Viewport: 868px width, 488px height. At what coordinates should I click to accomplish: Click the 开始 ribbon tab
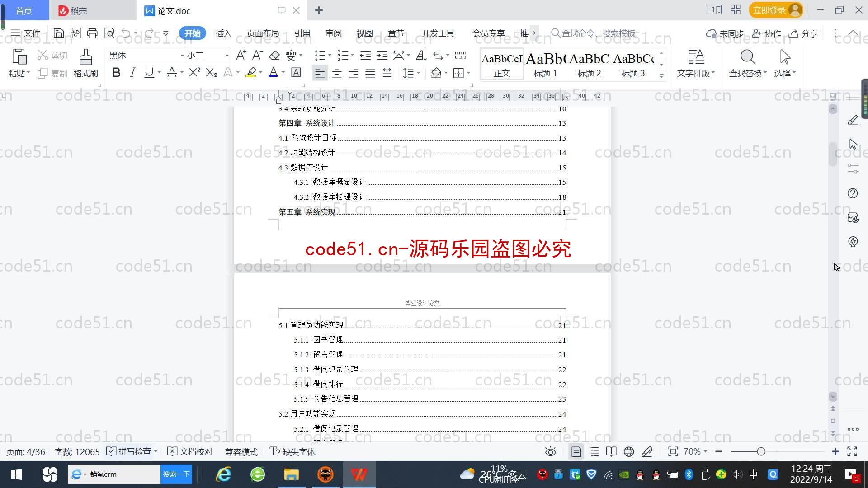point(193,33)
